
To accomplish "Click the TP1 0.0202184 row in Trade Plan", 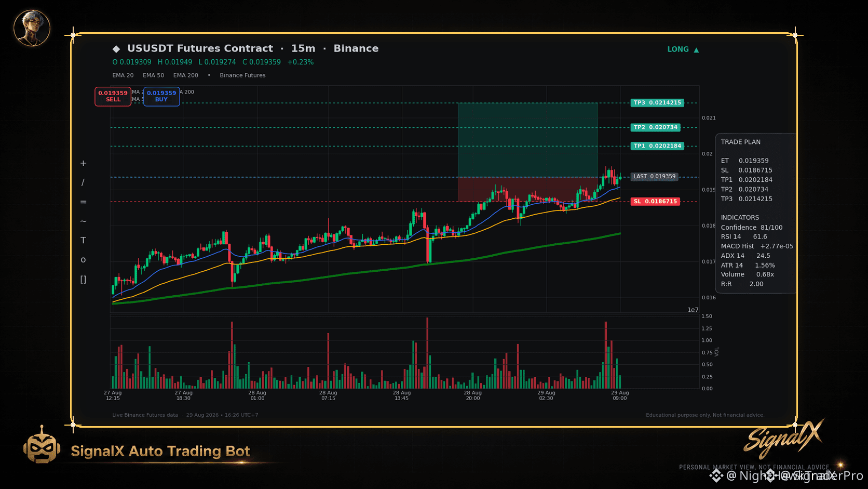I will pyautogui.click(x=747, y=180).
